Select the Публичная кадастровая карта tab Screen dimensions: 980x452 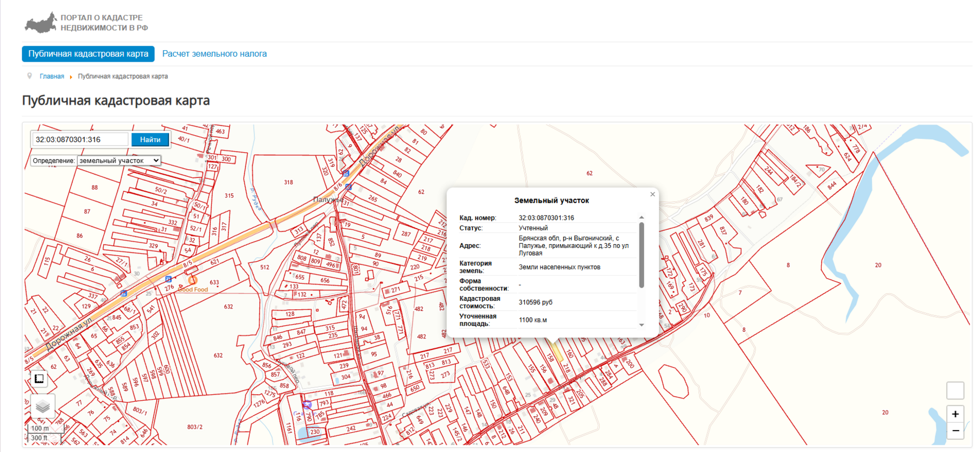pyautogui.click(x=88, y=54)
